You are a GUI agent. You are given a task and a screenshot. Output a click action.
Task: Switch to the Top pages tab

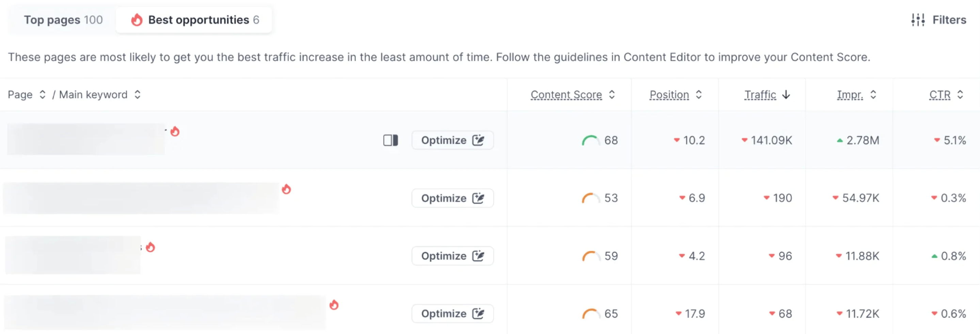(x=63, y=20)
